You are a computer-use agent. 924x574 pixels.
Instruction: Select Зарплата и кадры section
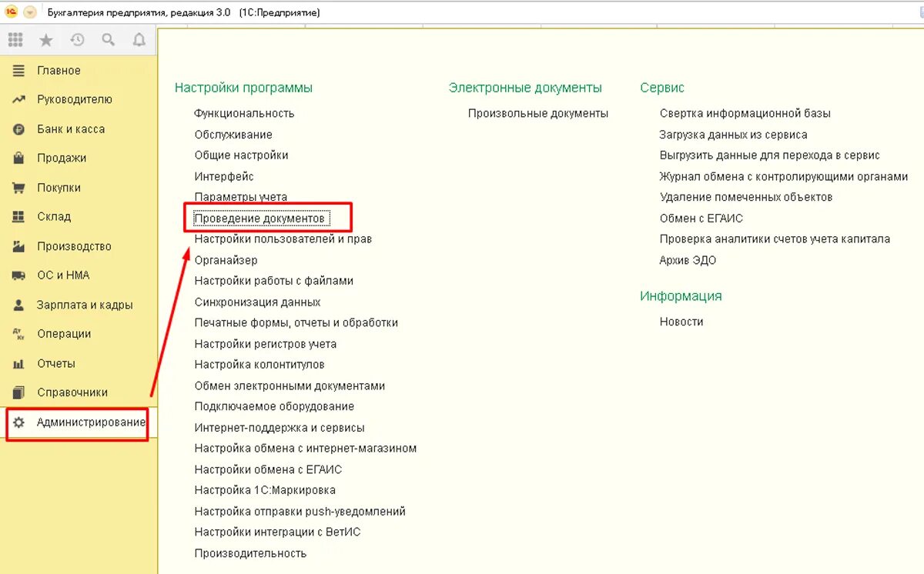pos(85,305)
